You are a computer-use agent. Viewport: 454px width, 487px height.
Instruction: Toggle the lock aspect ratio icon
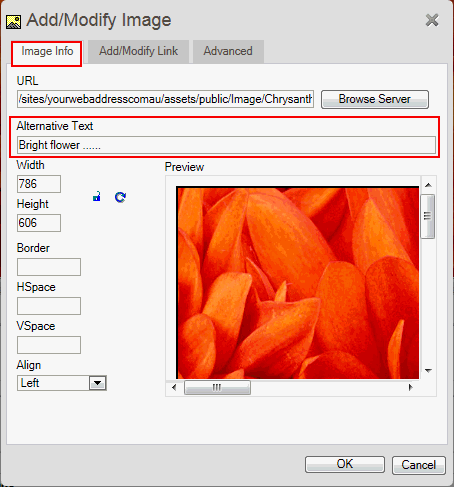pos(97,197)
